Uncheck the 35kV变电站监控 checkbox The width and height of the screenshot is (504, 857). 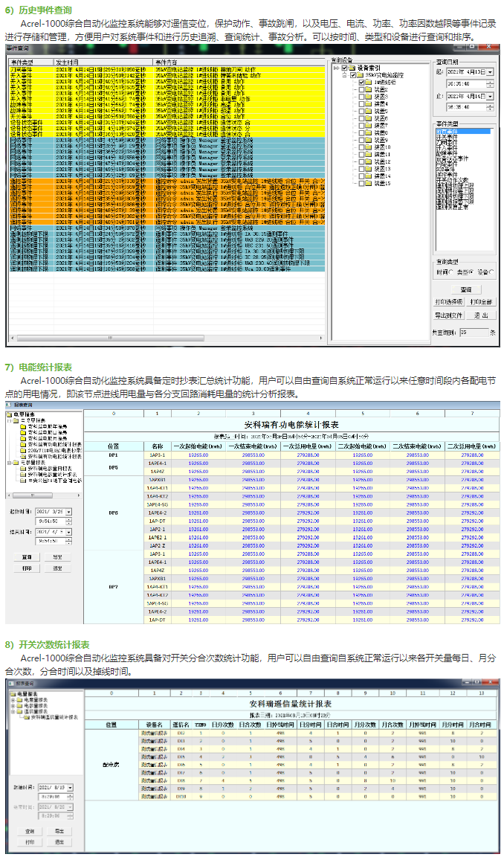353,75
